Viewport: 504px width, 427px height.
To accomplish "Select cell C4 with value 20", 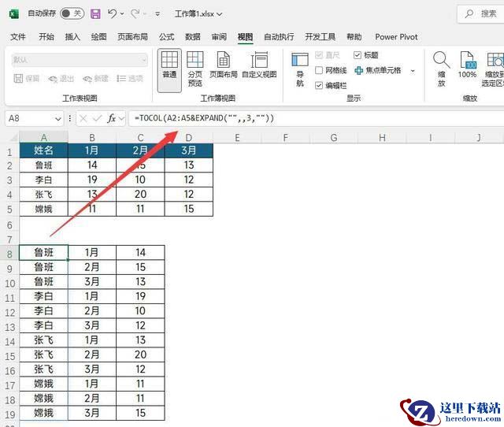I will 140,195.
